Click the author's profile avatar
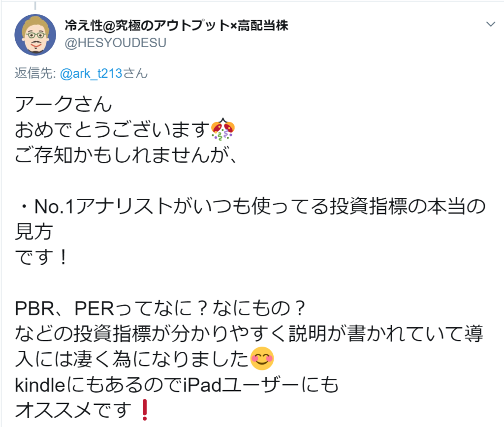The width and height of the screenshot is (504, 427). [35, 35]
